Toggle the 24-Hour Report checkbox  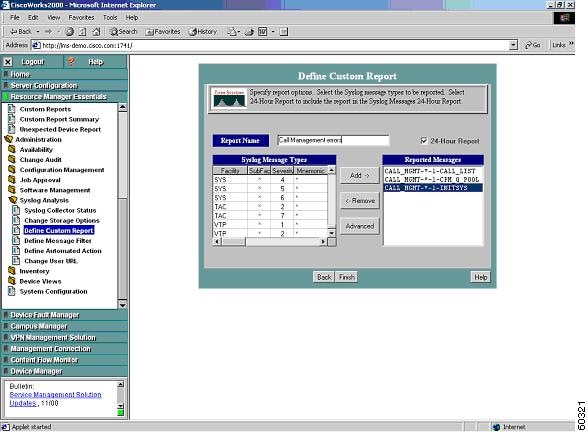423,141
